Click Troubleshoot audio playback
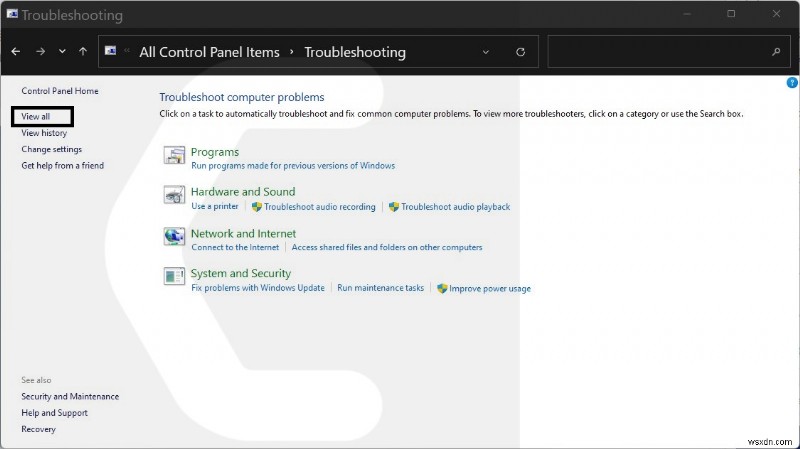Image resolution: width=800 pixels, height=449 pixels. [455, 207]
